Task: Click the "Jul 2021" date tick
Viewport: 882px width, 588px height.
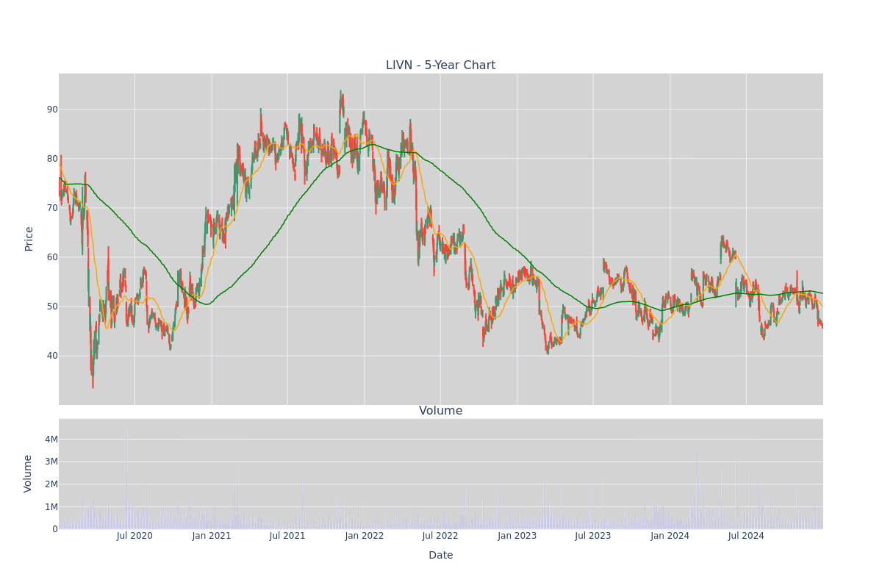Action: [287, 536]
